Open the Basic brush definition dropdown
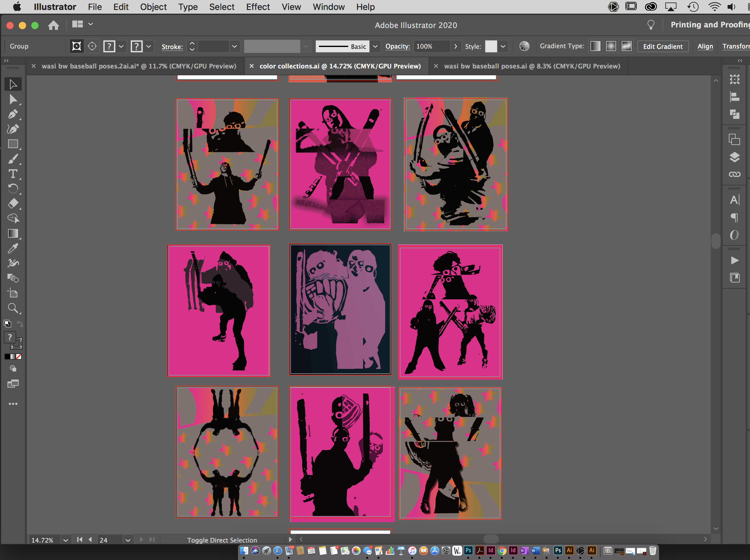 click(x=375, y=46)
